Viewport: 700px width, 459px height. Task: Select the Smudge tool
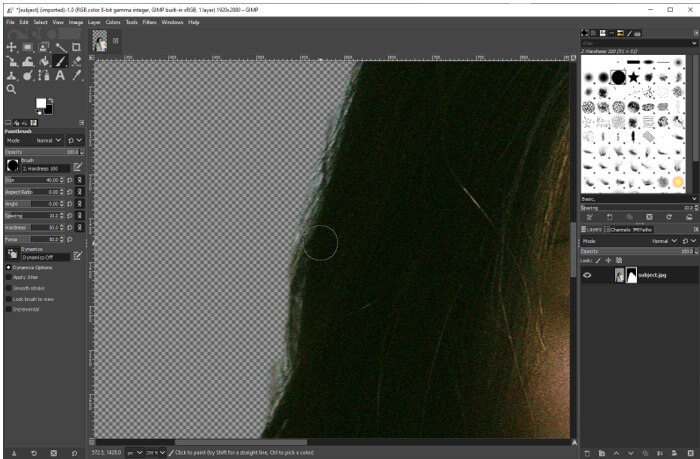tap(28, 75)
